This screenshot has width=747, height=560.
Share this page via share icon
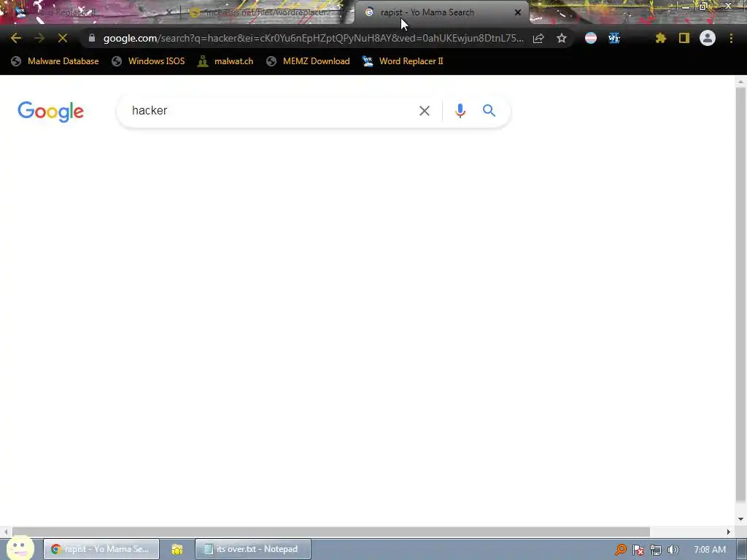point(538,38)
